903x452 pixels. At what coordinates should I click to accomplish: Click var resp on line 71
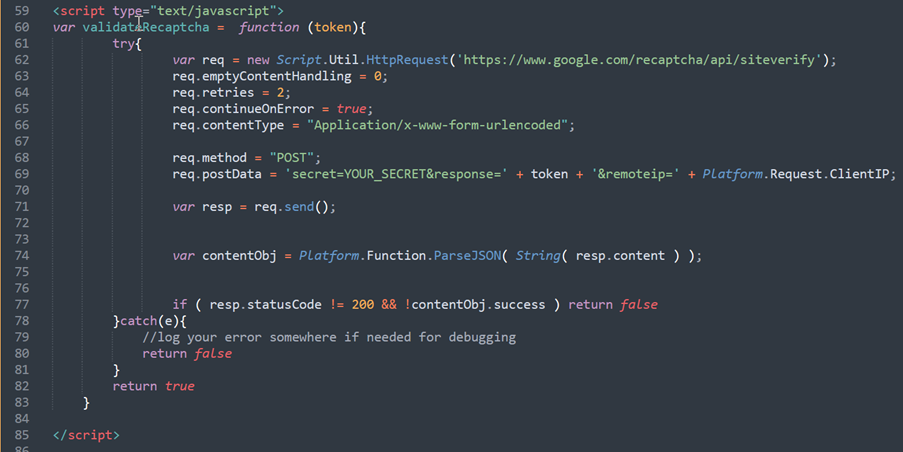(x=202, y=207)
